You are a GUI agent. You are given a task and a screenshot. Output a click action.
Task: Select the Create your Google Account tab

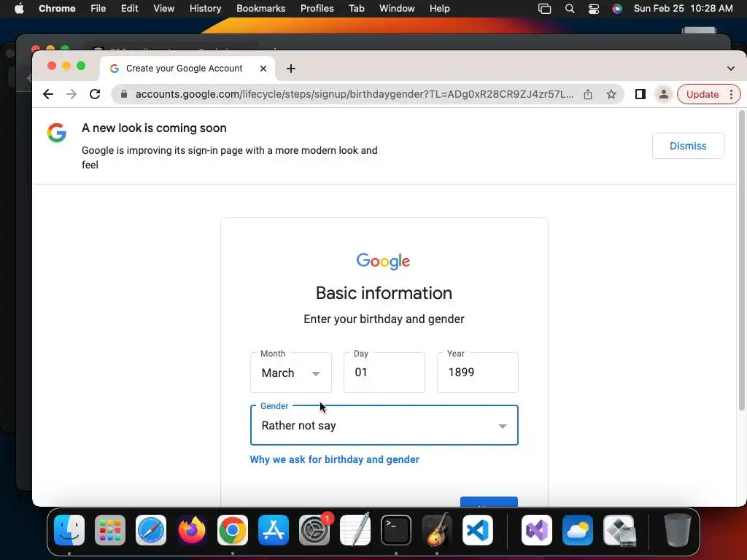click(x=187, y=69)
